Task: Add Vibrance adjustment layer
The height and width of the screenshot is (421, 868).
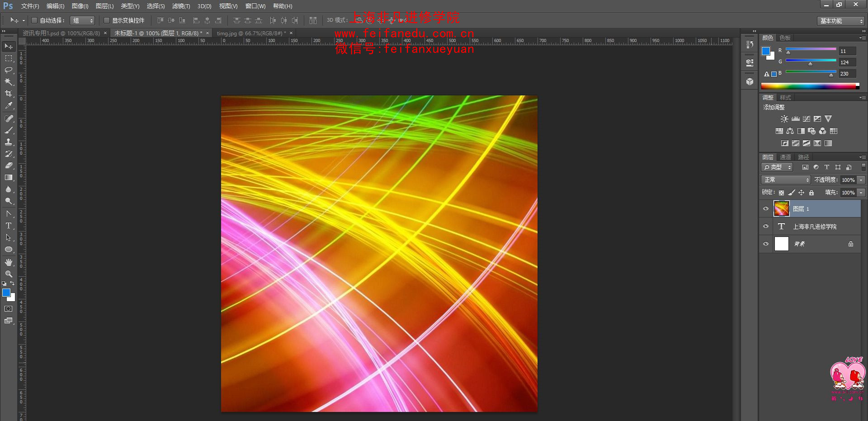Action: tap(828, 119)
